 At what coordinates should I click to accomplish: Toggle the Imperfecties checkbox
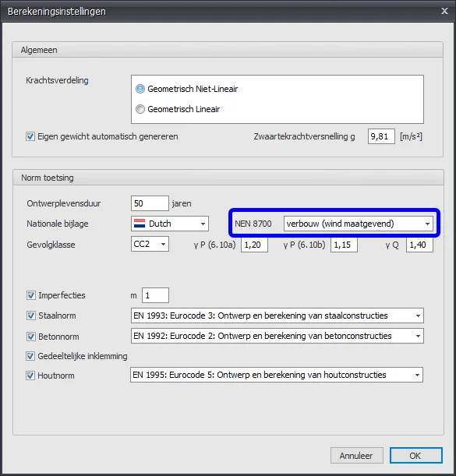[x=31, y=295]
